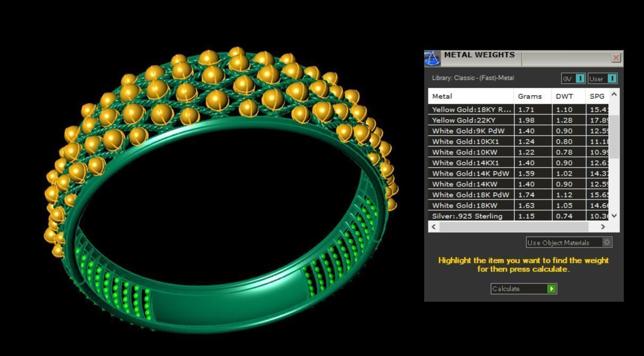Image resolution: width=644 pixels, height=356 pixels.
Task: Click the Calculate button
Action: [x=524, y=289]
